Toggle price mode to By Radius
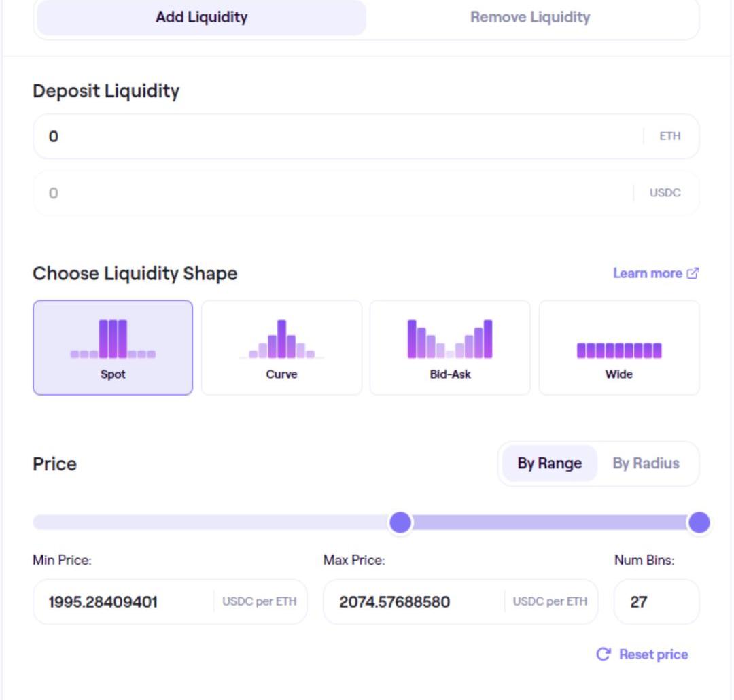 [646, 463]
